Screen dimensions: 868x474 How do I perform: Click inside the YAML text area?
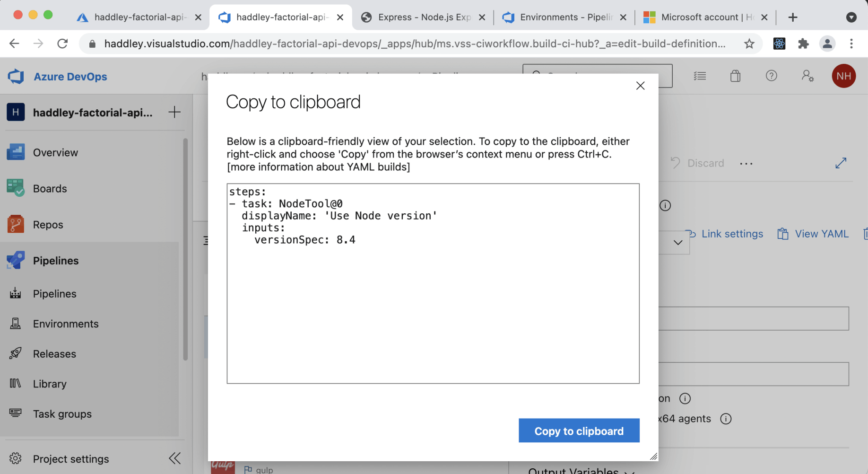[x=433, y=283]
